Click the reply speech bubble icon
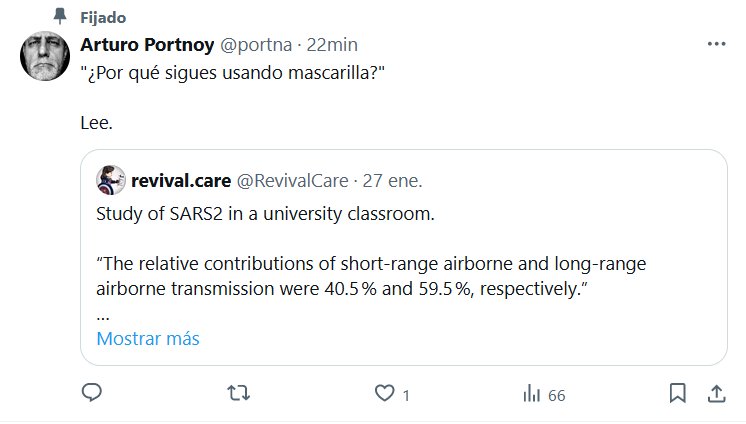 [92, 394]
